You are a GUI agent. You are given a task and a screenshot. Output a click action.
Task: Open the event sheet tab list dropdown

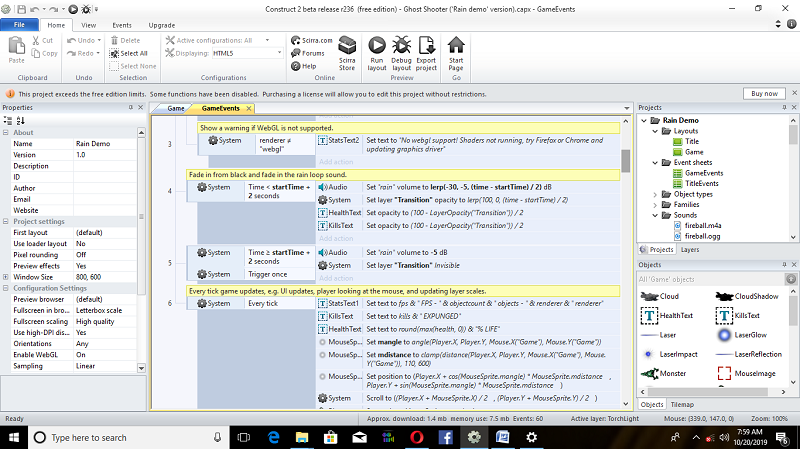627,108
